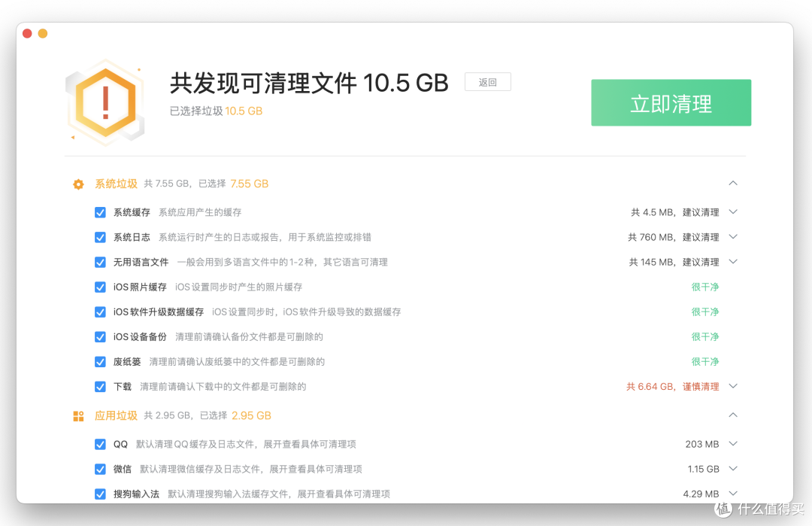Toggle the iOS 软件升级数据缓存 checkbox
The image size is (812, 526).
point(101,312)
